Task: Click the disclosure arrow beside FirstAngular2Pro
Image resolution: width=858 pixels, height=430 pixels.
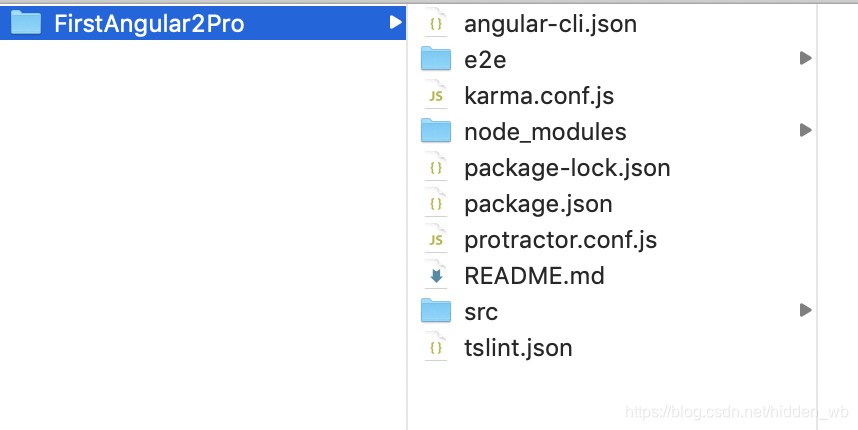Action: point(395,22)
